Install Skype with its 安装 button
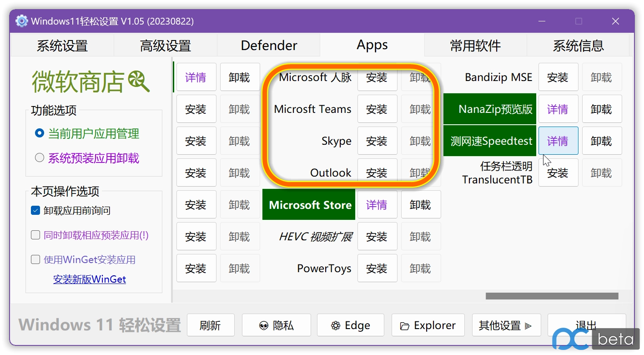This screenshot has width=644, height=355. tap(377, 141)
